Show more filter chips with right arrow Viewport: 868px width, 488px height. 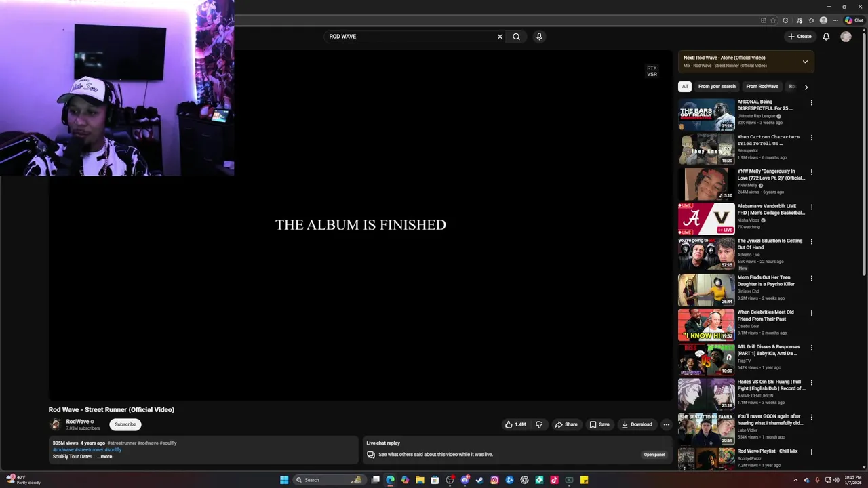click(x=806, y=87)
